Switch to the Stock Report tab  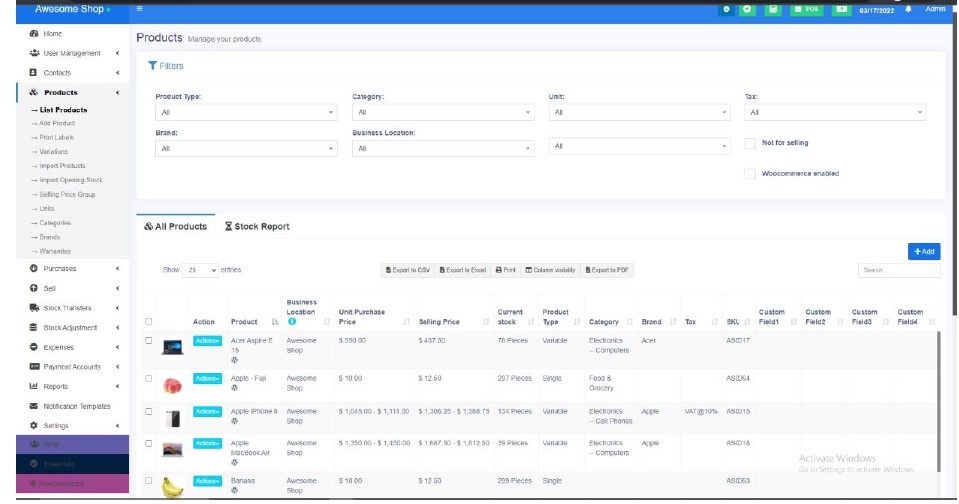257,227
